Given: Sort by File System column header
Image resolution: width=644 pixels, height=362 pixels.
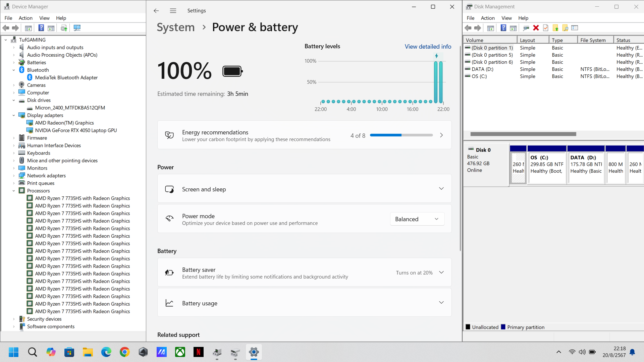Looking at the screenshot, I should 595,40.
